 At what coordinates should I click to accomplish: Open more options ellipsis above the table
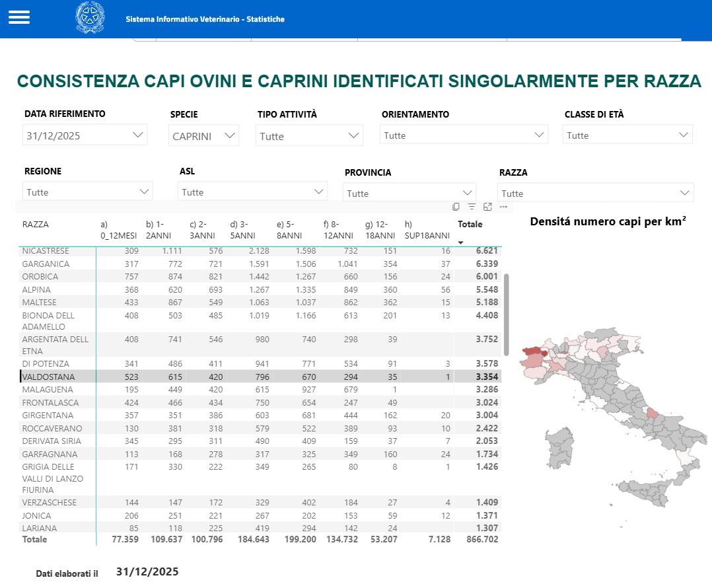[x=503, y=207]
